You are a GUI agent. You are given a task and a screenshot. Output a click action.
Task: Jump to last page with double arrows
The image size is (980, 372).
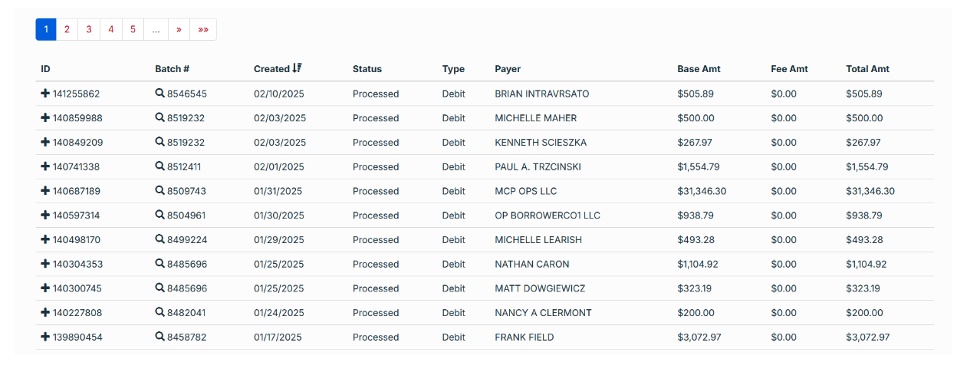203,30
